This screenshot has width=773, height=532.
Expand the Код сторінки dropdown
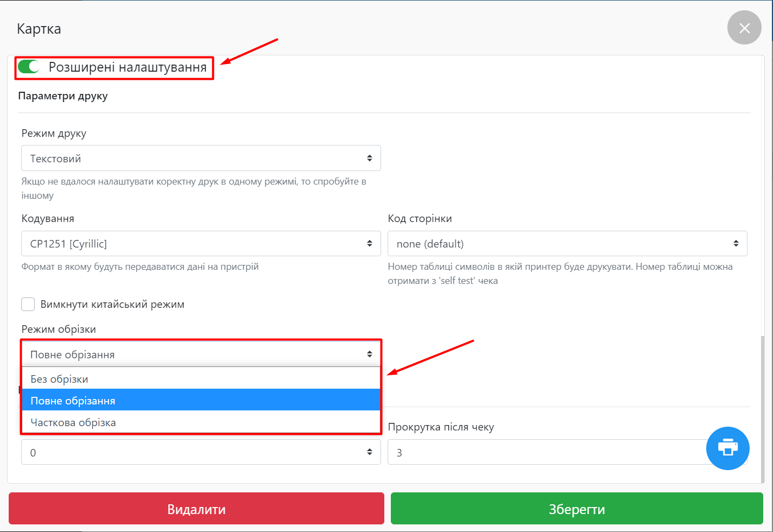click(x=567, y=244)
